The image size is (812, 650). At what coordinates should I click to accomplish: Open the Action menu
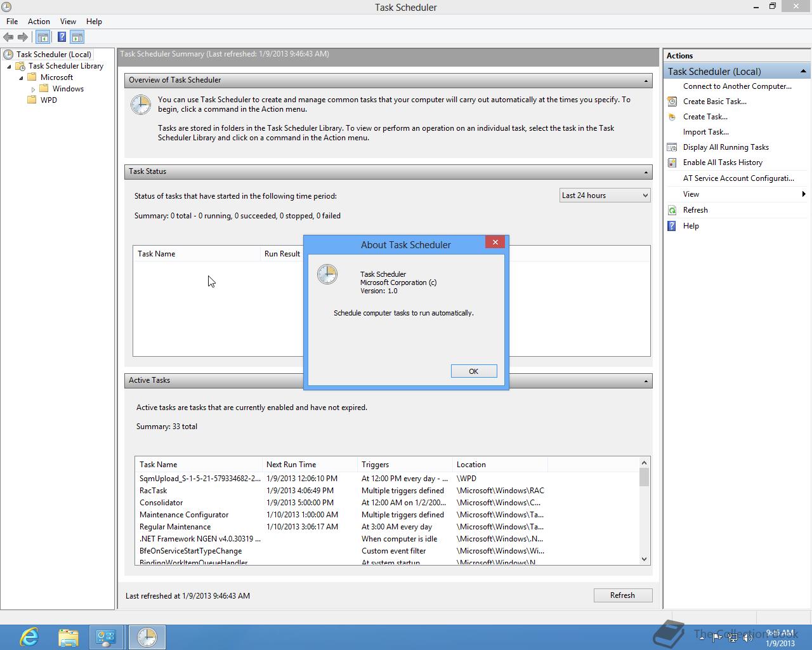(39, 22)
